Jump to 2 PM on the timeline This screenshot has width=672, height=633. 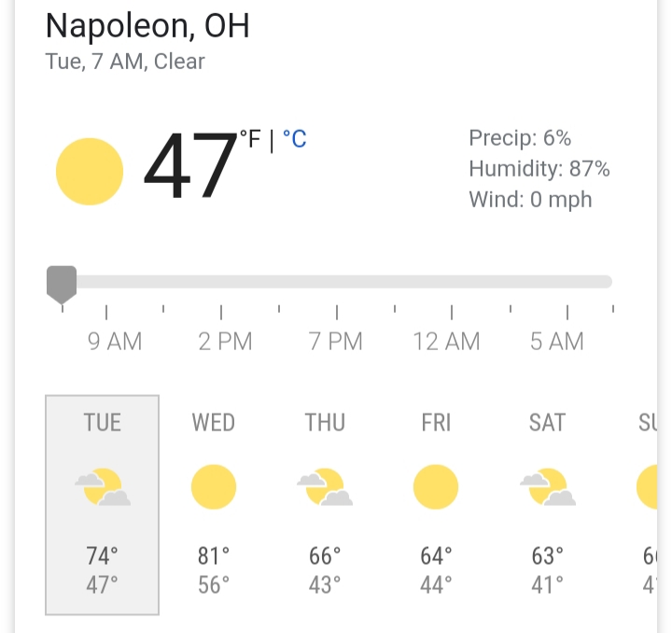225,341
